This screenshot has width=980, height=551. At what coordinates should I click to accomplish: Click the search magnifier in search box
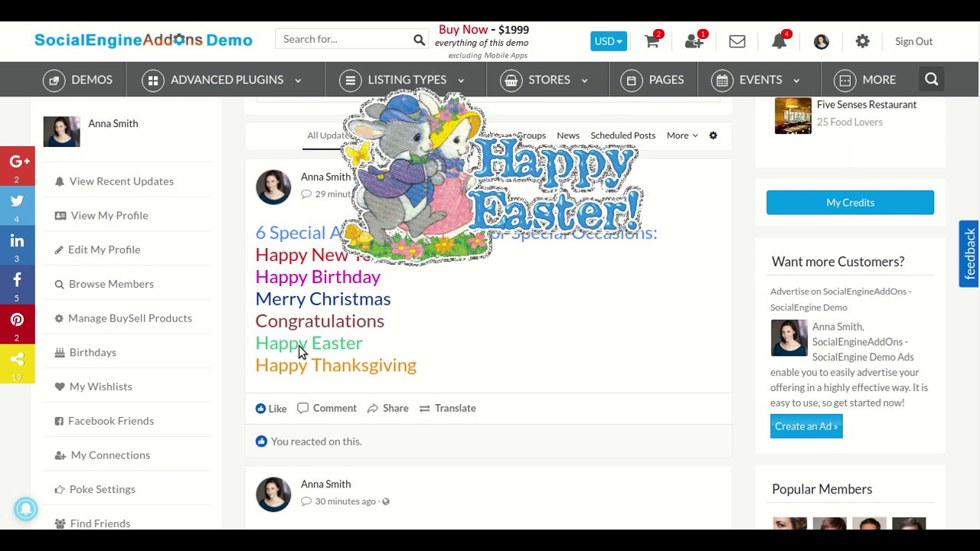point(419,39)
